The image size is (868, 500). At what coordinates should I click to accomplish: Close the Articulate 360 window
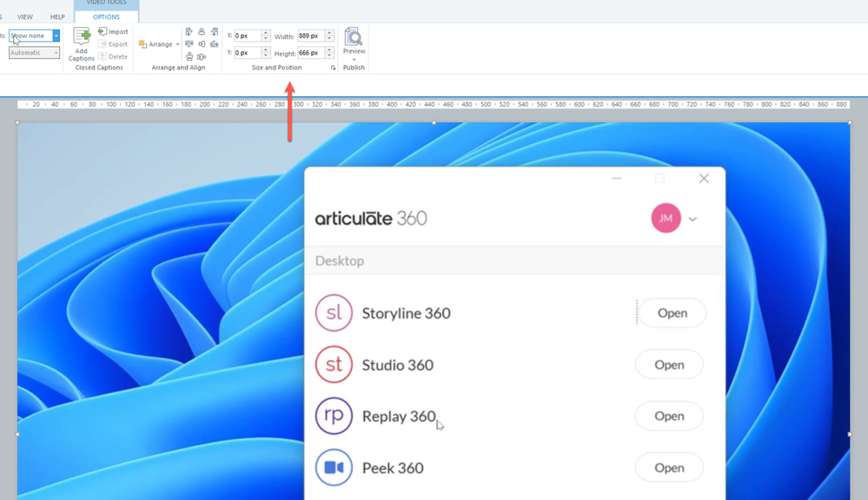point(704,178)
